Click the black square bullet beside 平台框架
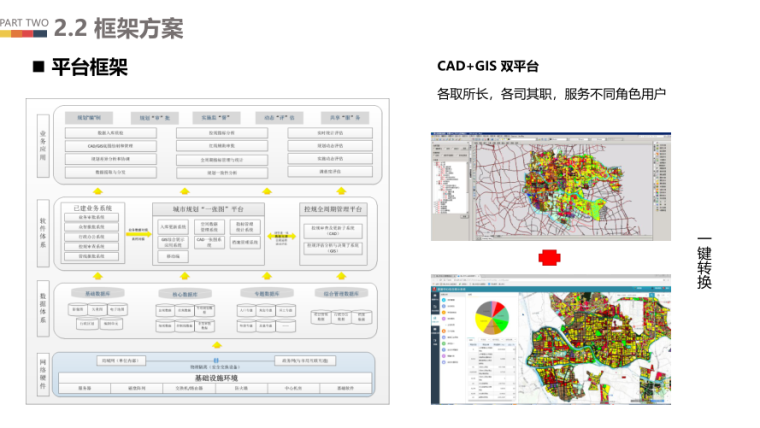 click(x=40, y=67)
